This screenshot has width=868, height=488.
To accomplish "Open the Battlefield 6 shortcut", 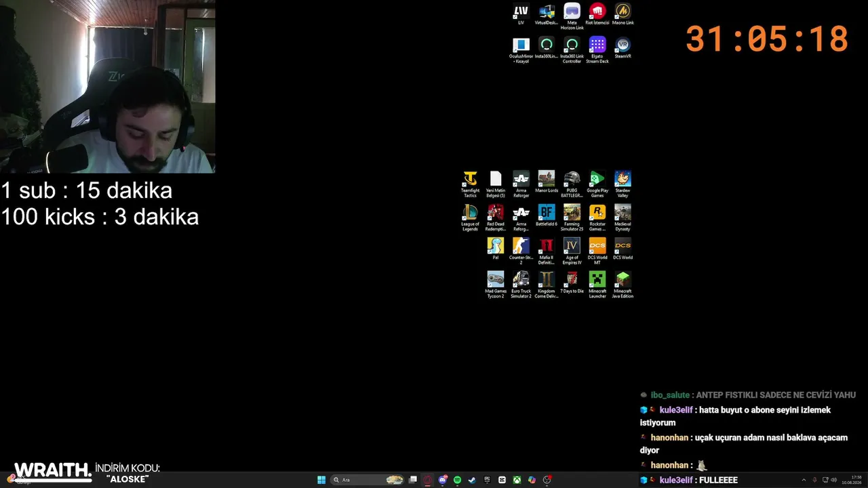I will click(547, 215).
